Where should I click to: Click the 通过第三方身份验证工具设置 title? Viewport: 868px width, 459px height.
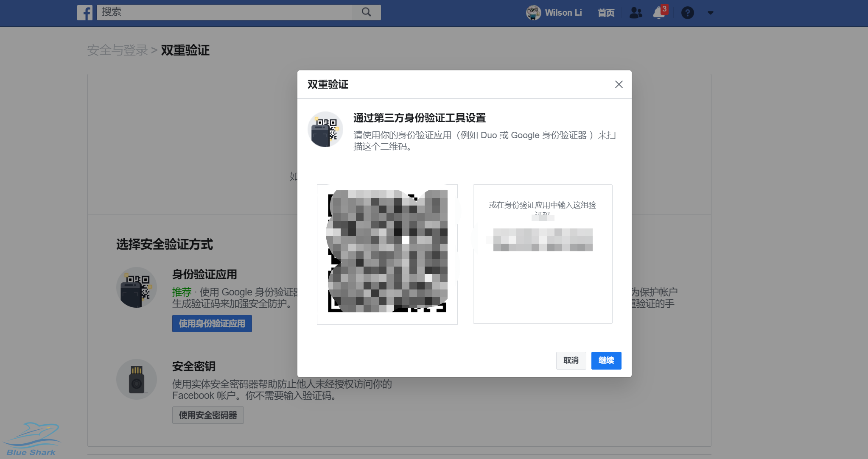click(x=420, y=118)
